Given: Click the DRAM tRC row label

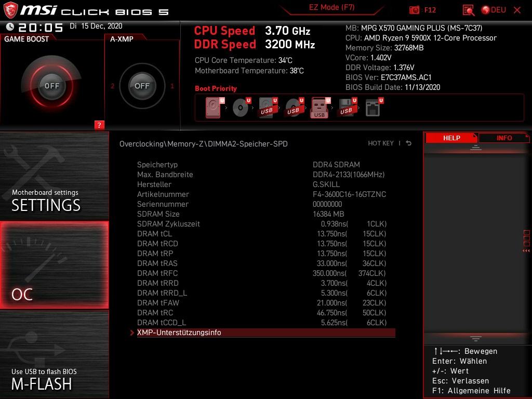Looking at the screenshot, I should [155, 312].
